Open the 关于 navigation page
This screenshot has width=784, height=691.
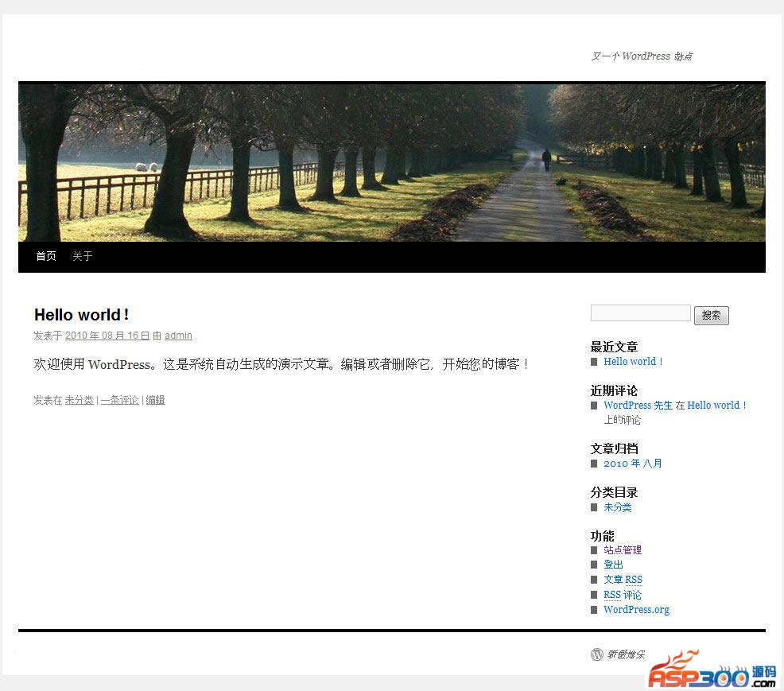point(83,256)
